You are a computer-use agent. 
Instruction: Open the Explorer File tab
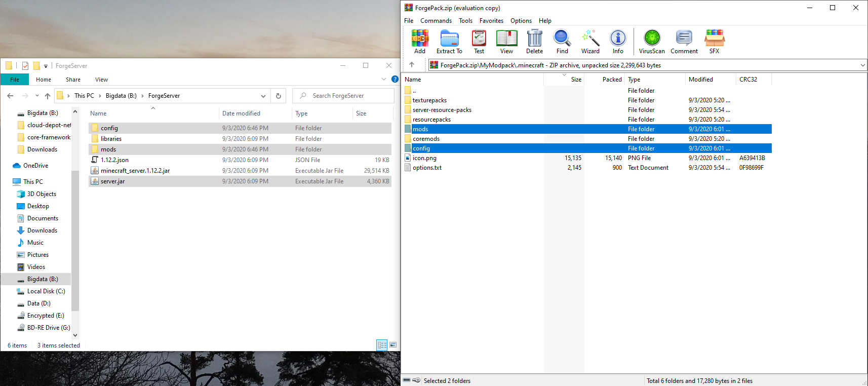click(15, 80)
